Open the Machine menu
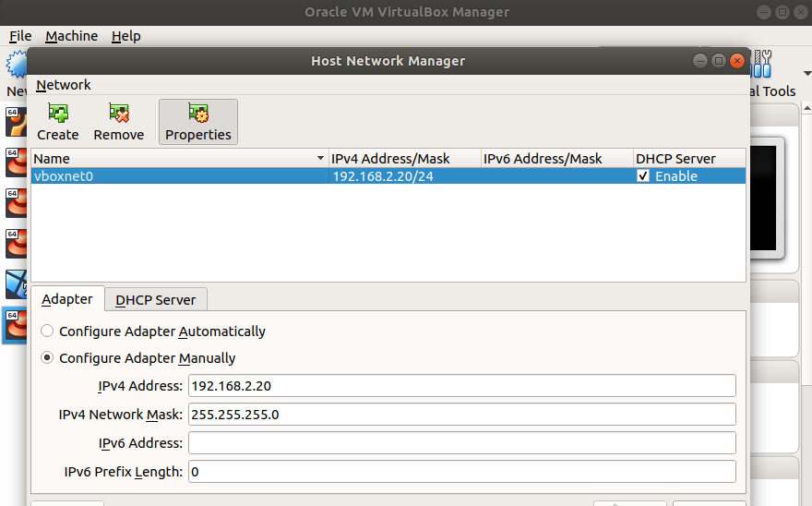Viewport: 812px width, 506px height. point(71,36)
